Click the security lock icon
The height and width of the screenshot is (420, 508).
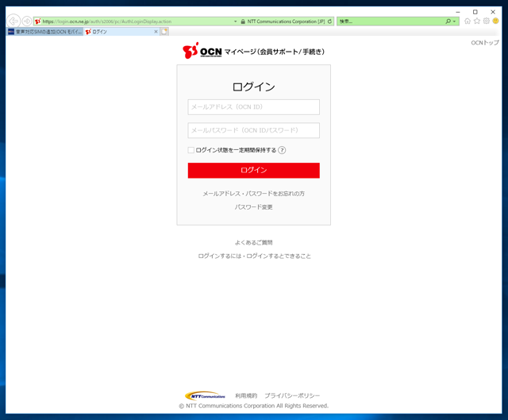coord(243,21)
